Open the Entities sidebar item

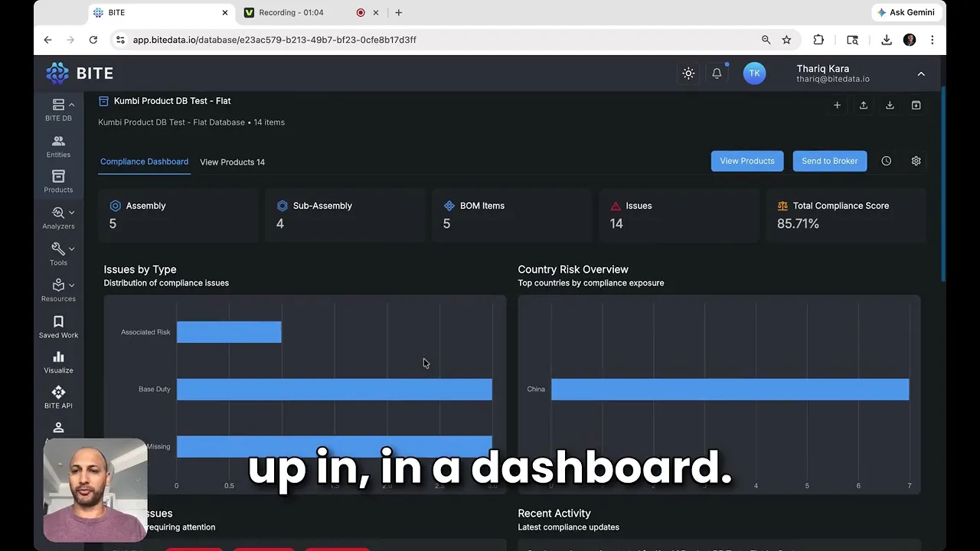[58, 147]
